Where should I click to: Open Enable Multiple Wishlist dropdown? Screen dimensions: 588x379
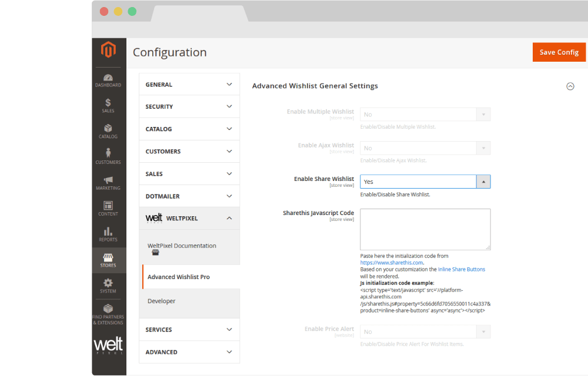(x=425, y=115)
